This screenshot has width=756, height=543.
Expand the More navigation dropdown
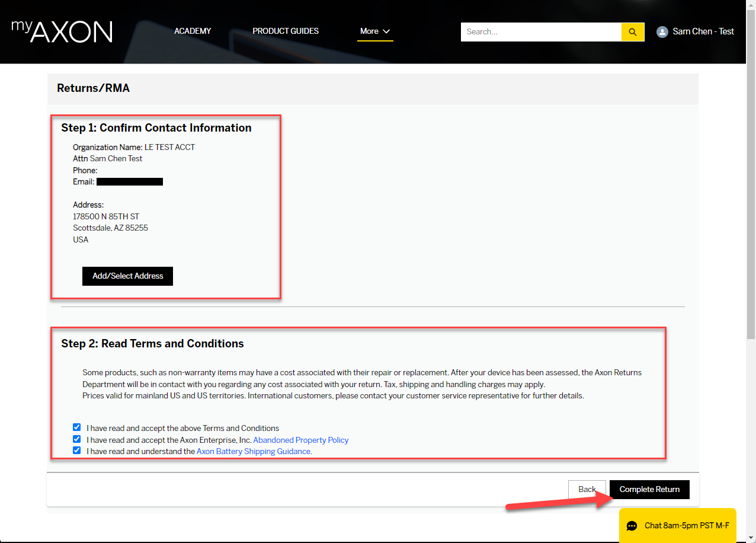click(374, 31)
